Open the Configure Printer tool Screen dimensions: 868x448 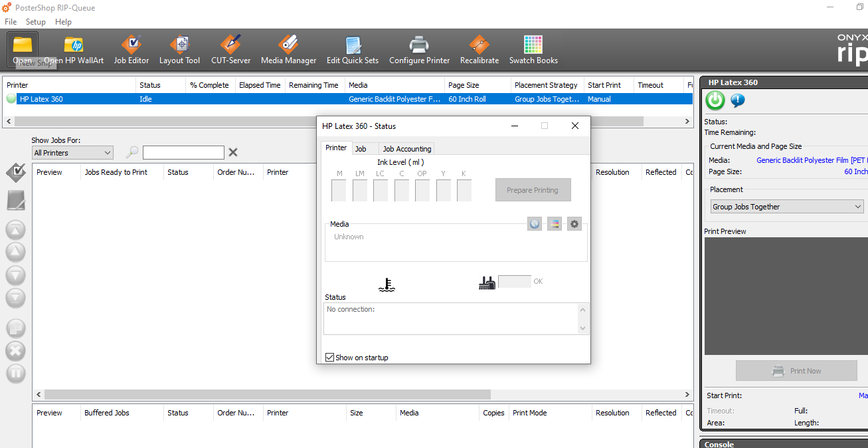click(419, 49)
